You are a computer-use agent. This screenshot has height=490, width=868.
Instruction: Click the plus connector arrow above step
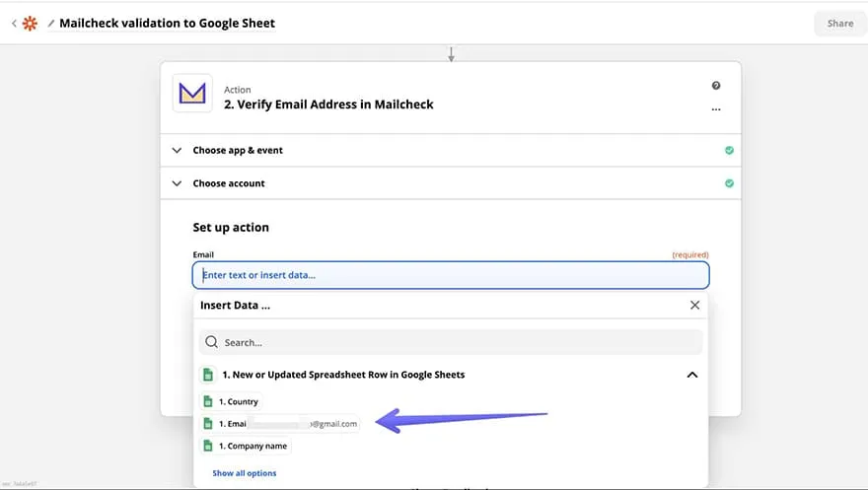point(451,54)
